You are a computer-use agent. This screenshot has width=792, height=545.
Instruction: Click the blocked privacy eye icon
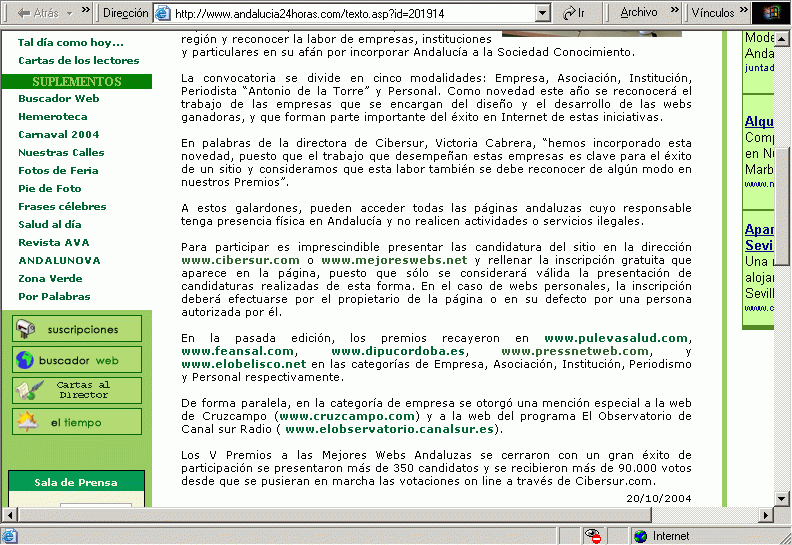click(592, 536)
